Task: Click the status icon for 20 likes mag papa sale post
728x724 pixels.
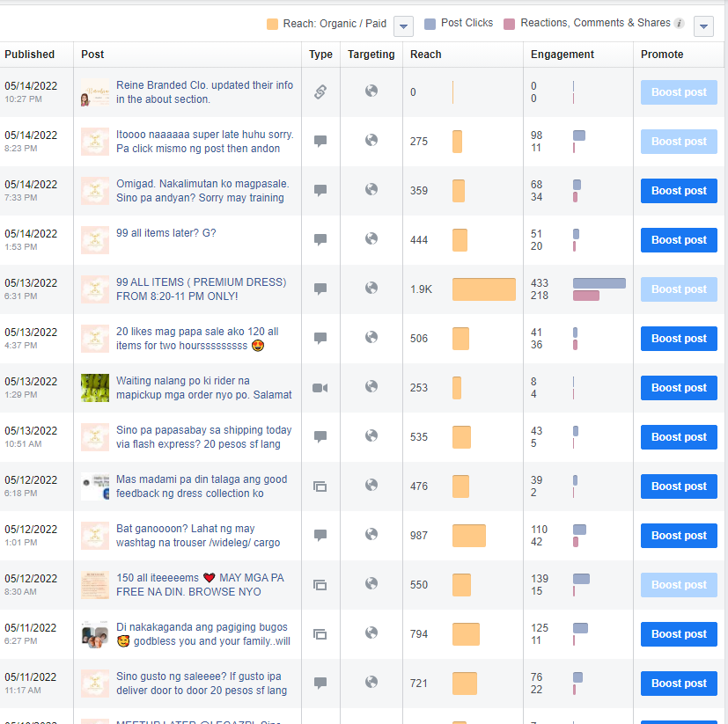Action: tap(320, 338)
